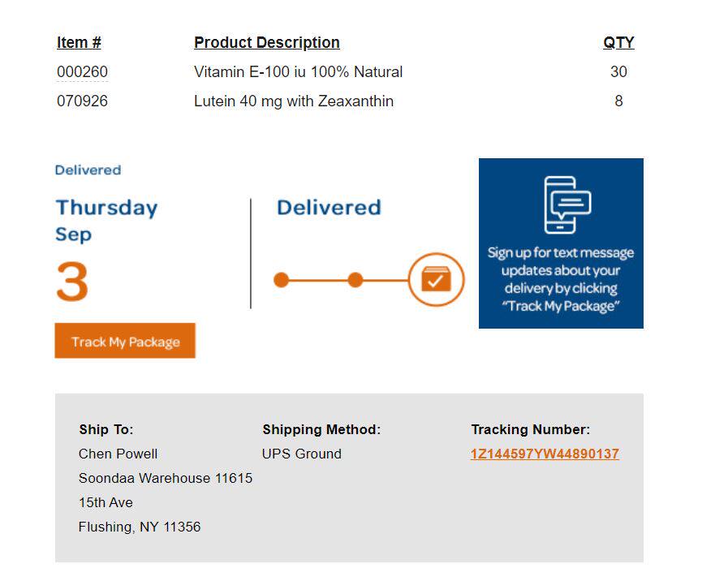This screenshot has width=728, height=581.
Task: Click item number 000260
Action: pos(82,72)
